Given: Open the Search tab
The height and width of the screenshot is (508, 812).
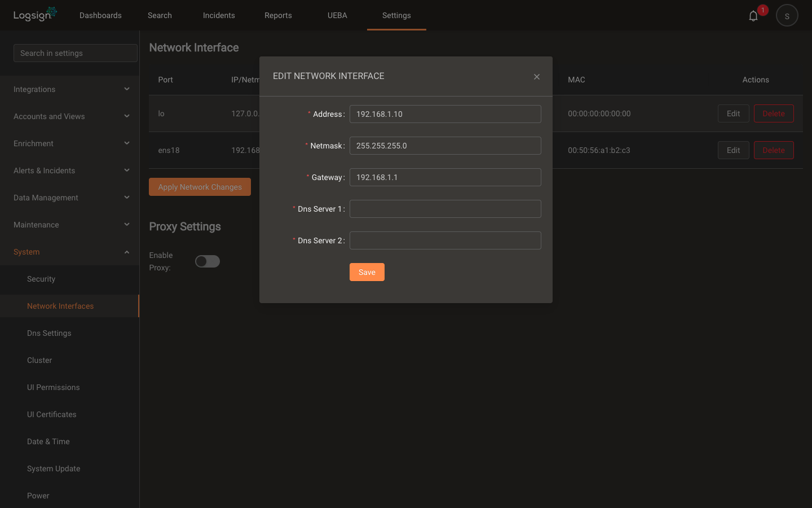Looking at the screenshot, I should (x=160, y=15).
